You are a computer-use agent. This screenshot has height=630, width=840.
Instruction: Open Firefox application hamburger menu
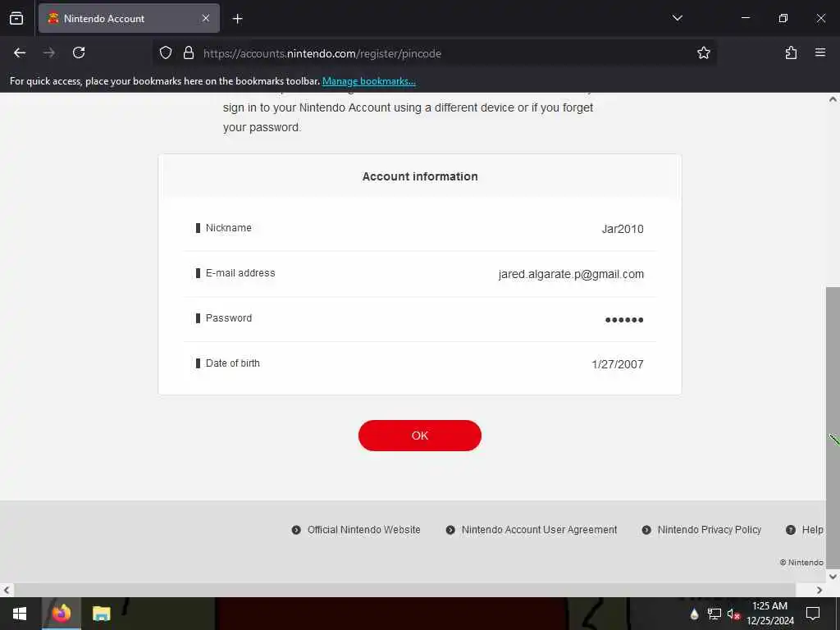pyautogui.click(x=820, y=52)
